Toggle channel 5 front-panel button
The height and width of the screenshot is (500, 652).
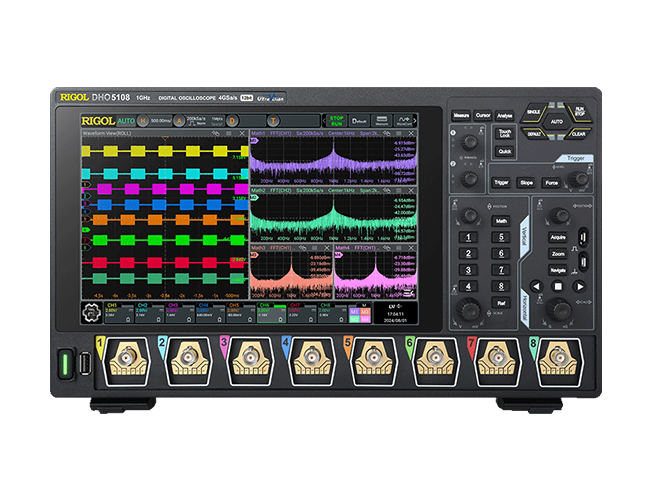click(x=501, y=238)
